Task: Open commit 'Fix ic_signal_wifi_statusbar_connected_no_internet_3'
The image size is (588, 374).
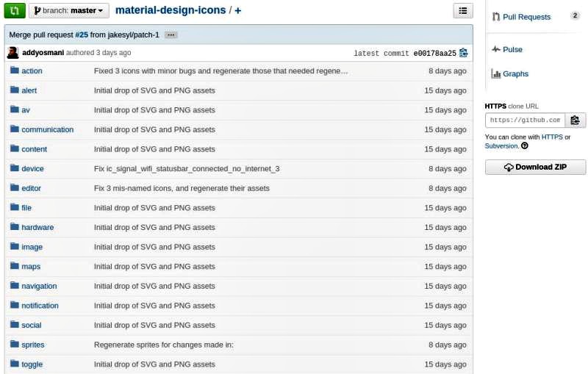Action: tap(187, 169)
